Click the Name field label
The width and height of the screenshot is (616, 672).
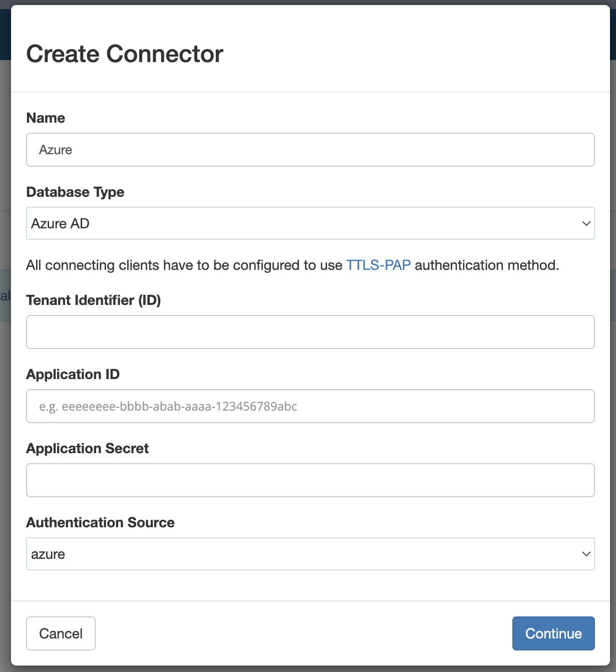point(45,118)
